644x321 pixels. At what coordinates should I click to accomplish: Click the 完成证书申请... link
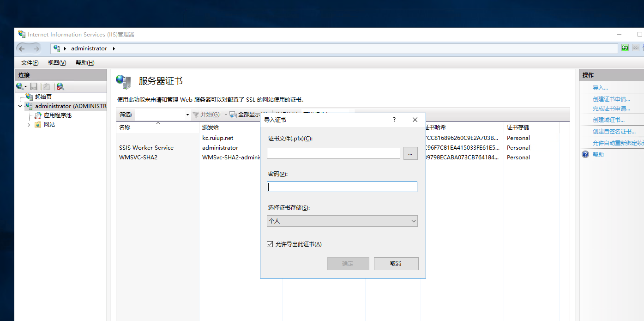point(611,109)
